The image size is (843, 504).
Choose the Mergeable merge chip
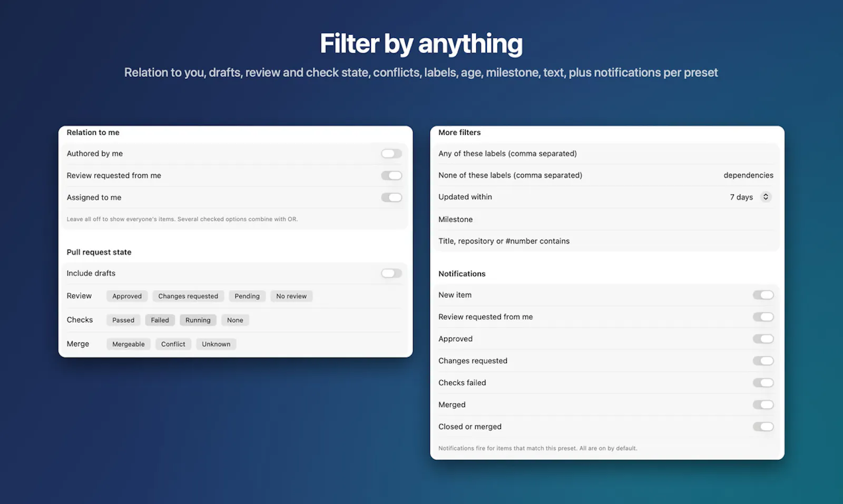(x=129, y=344)
